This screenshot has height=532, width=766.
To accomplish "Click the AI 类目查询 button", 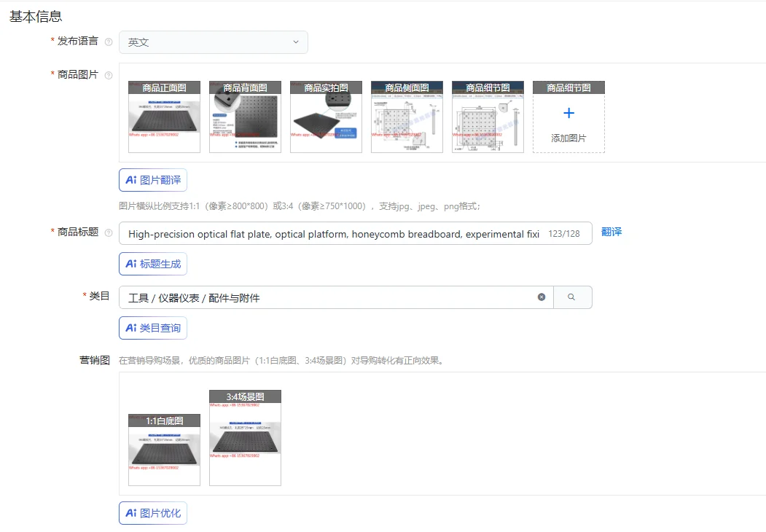I will pos(153,328).
